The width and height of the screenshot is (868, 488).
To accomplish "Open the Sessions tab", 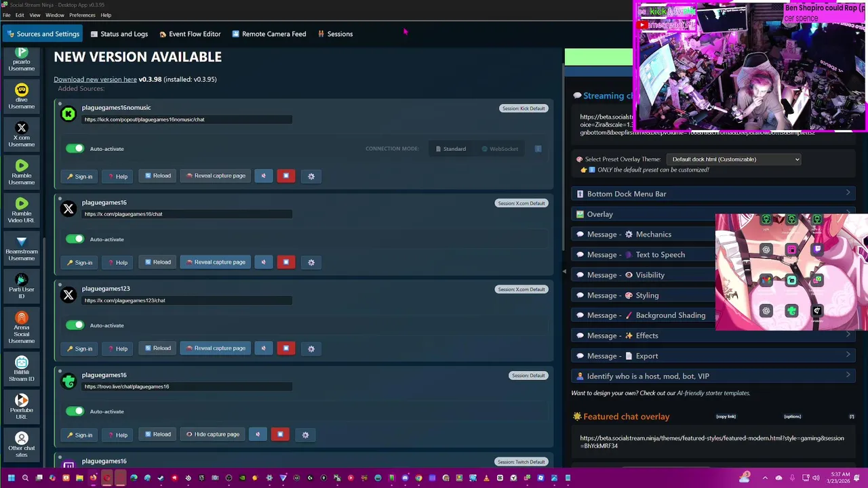I will click(335, 34).
